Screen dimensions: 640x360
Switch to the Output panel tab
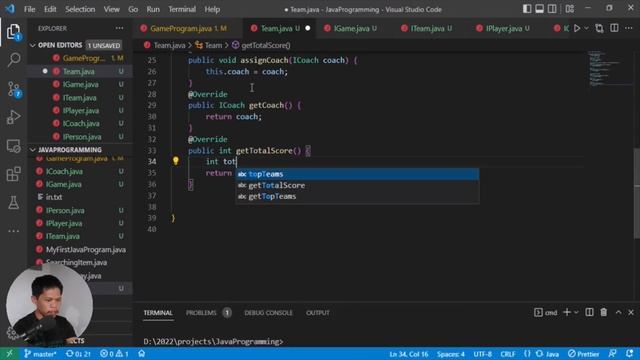[x=318, y=313]
